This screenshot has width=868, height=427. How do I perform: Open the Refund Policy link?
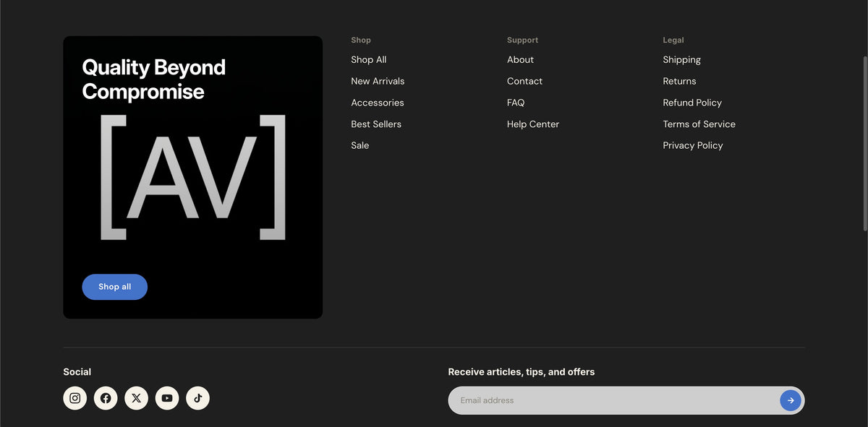pos(692,103)
